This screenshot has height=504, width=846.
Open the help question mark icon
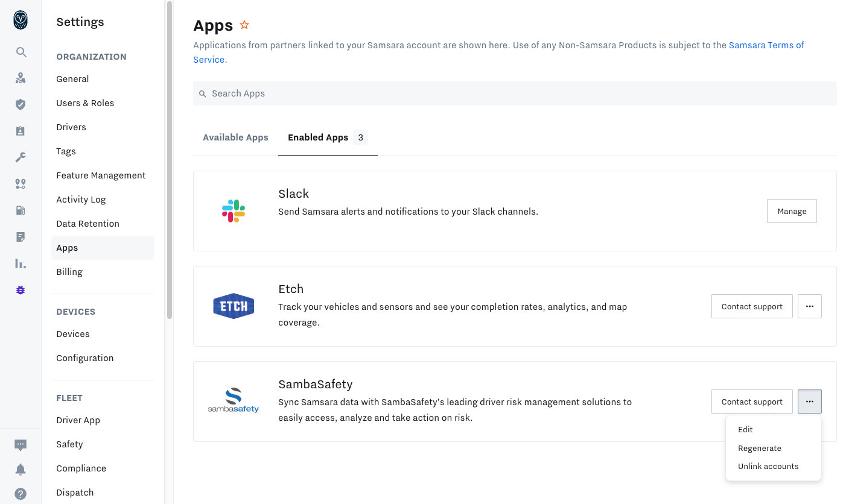coord(21,493)
